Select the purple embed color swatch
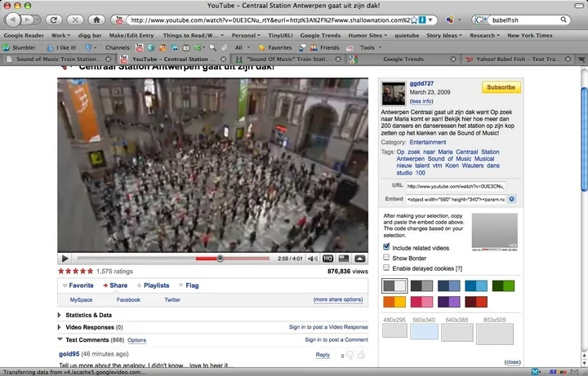 (449, 302)
